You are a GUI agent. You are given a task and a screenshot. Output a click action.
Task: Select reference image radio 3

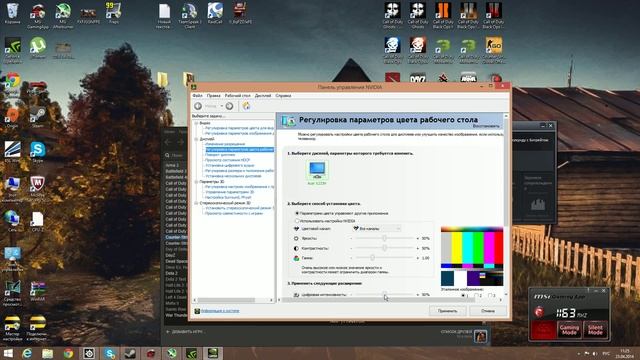pyautogui.click(x=490, y=295)
